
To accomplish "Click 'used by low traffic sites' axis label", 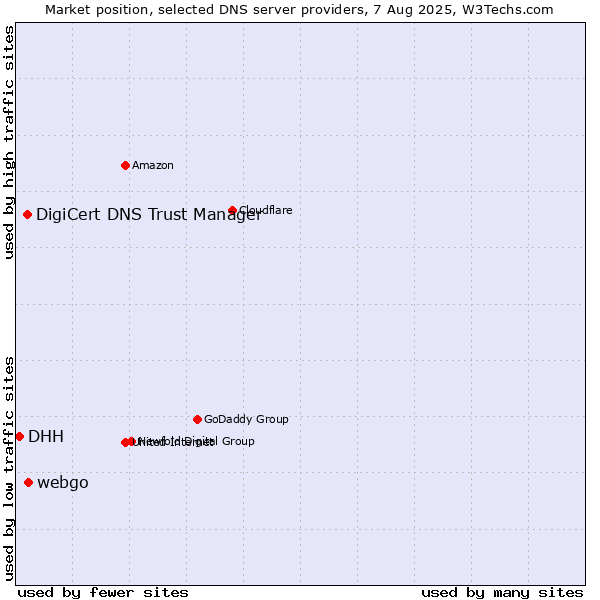I will click(8, 469).
